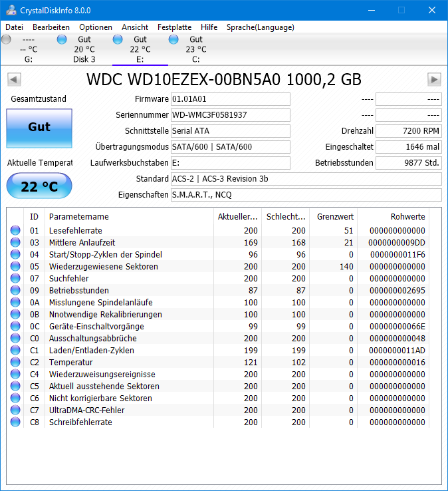Open the Festplatte menu

(x=174, y=27)
